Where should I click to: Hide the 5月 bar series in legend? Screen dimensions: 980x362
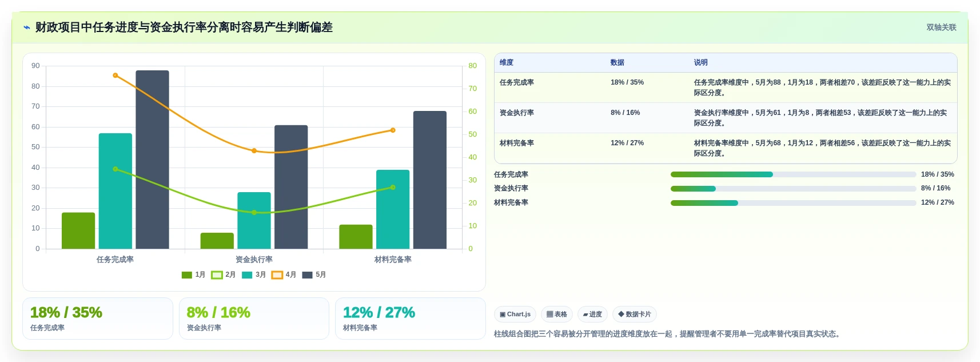pos(307,275)
